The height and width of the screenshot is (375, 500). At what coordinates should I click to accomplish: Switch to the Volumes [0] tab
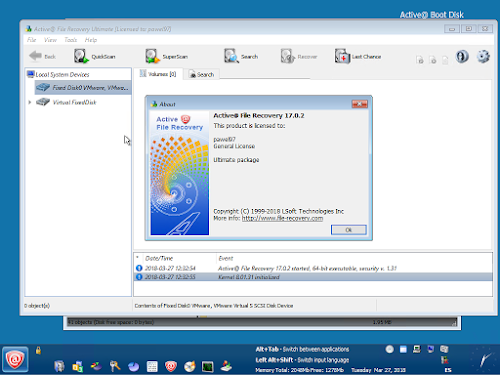(158, 74)
